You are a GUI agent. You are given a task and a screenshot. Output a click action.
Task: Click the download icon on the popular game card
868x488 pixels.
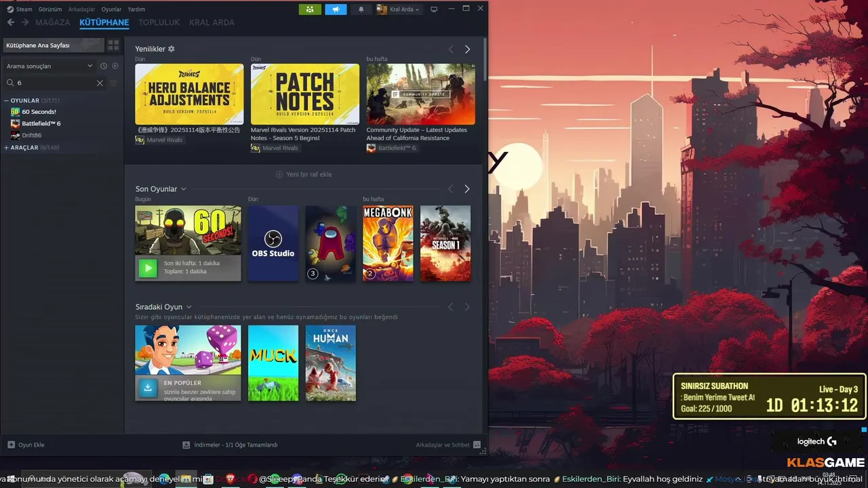pyautogui.click(x=147, y=388)
